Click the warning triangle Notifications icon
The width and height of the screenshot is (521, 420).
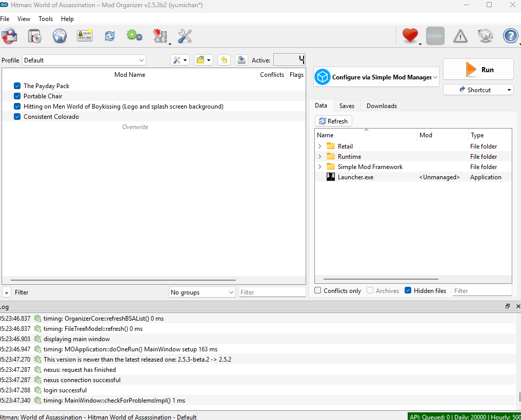[460, 36]
